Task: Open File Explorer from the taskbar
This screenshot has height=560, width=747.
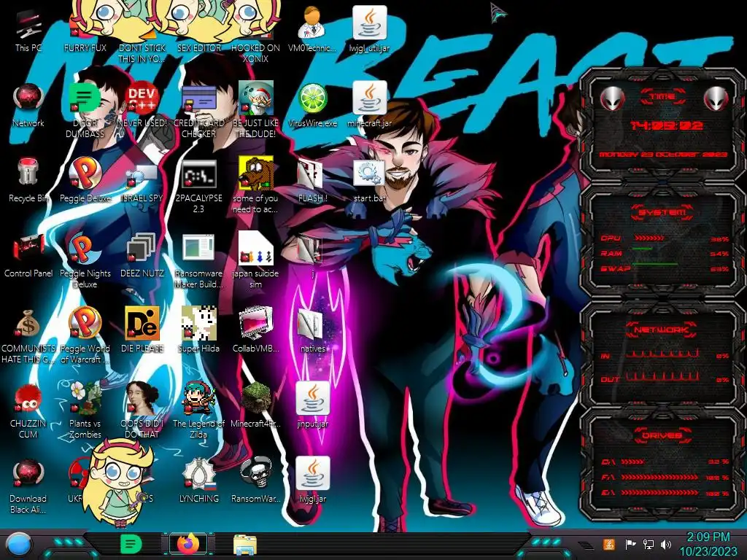Action: tap(245, 545)
